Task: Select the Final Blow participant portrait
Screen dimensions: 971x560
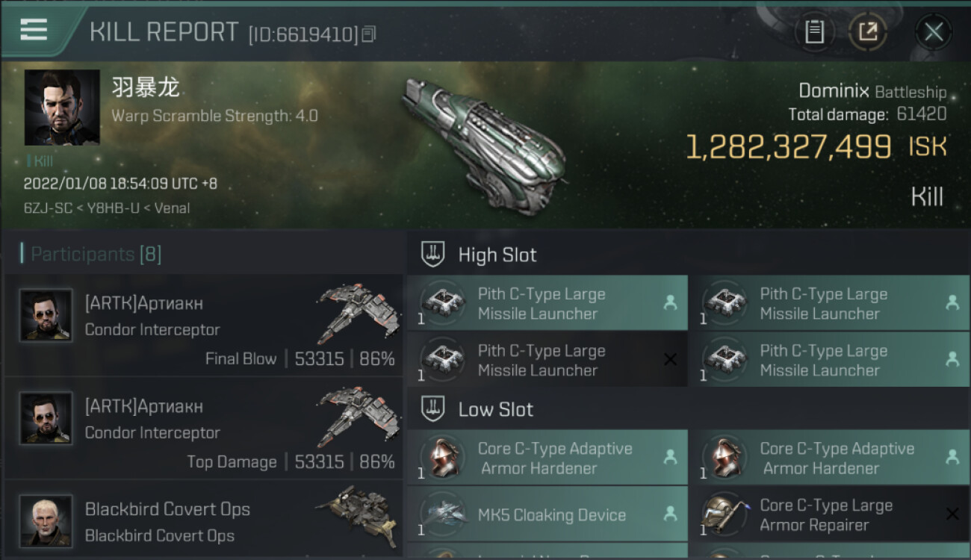Action: click(x=46, y=315)
